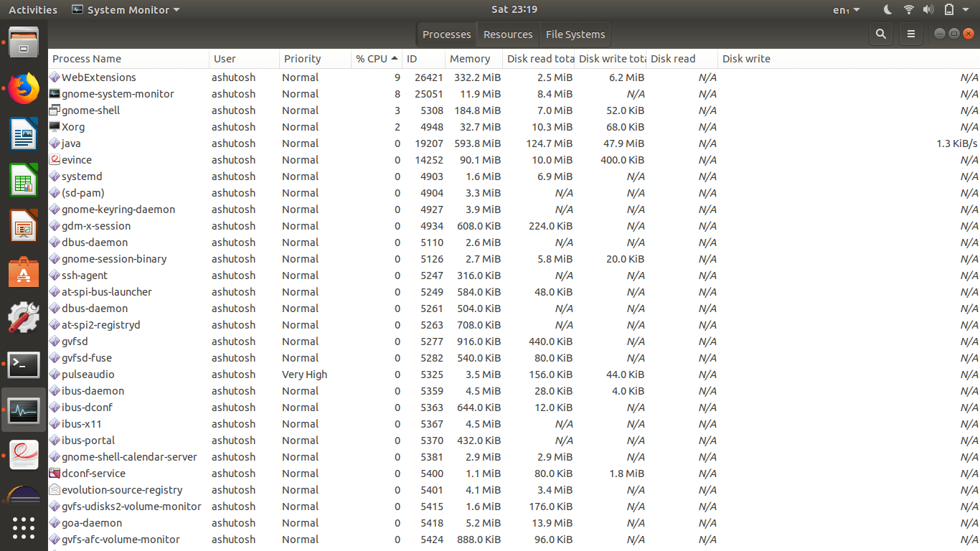
Task: Click the evince process icon
Action: 55,159
